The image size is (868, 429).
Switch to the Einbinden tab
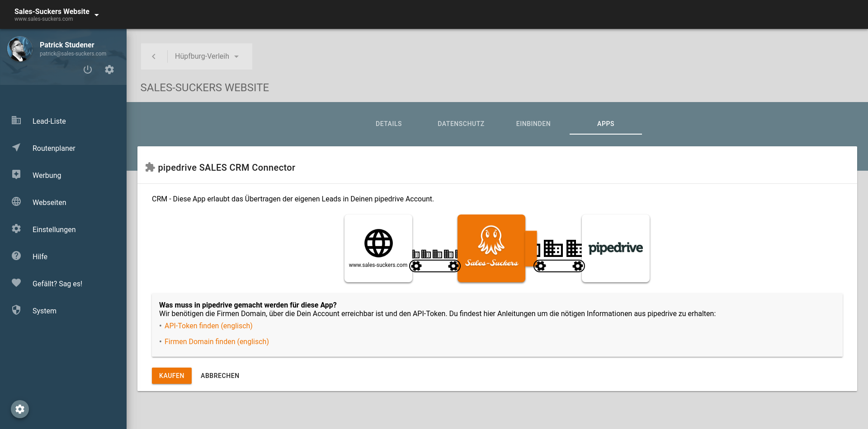tap(533, 124)
